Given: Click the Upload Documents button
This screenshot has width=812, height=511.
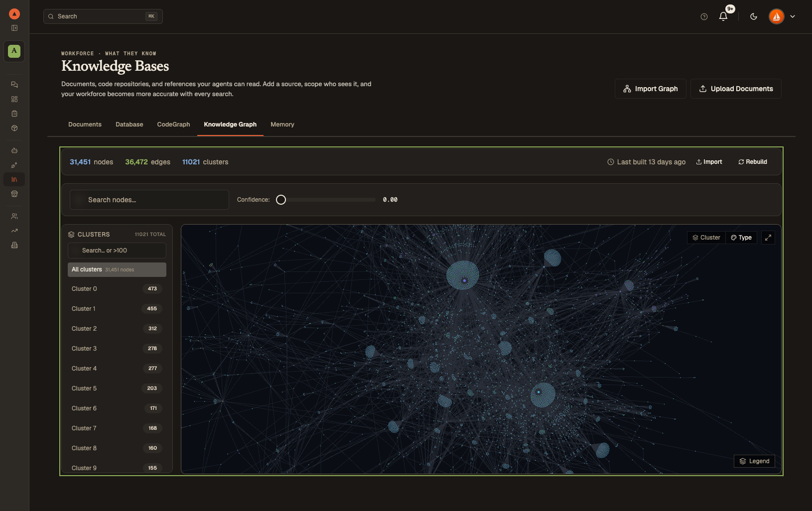Looking at the screenshot, I should (x=736, y=89).
